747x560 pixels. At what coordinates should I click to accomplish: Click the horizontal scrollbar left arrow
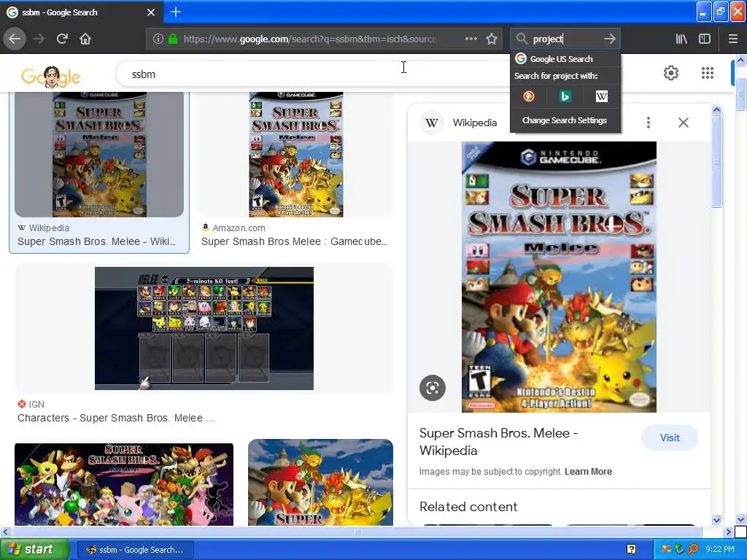[5, 532]
